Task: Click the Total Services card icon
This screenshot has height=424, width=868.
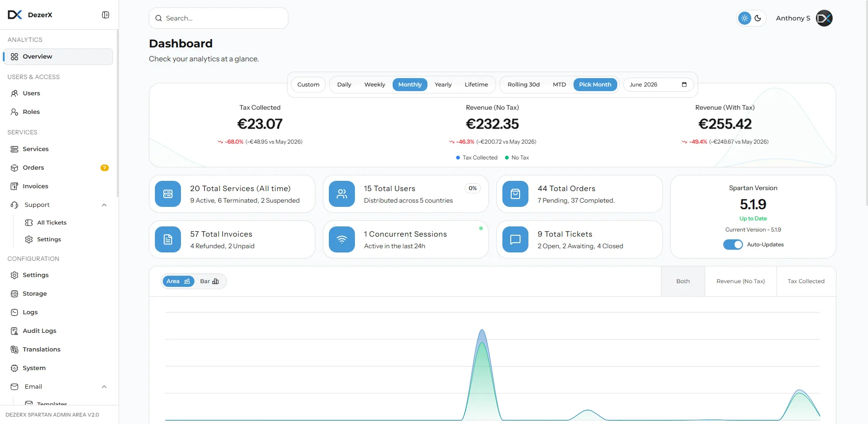Action: click(x=168, y=194)
